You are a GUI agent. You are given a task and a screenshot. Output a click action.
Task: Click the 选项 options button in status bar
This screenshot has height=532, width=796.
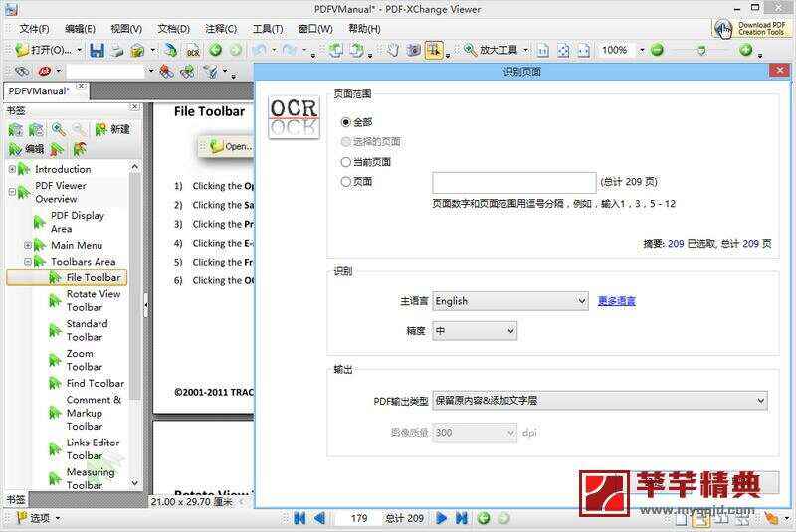[x=39, y=518]
